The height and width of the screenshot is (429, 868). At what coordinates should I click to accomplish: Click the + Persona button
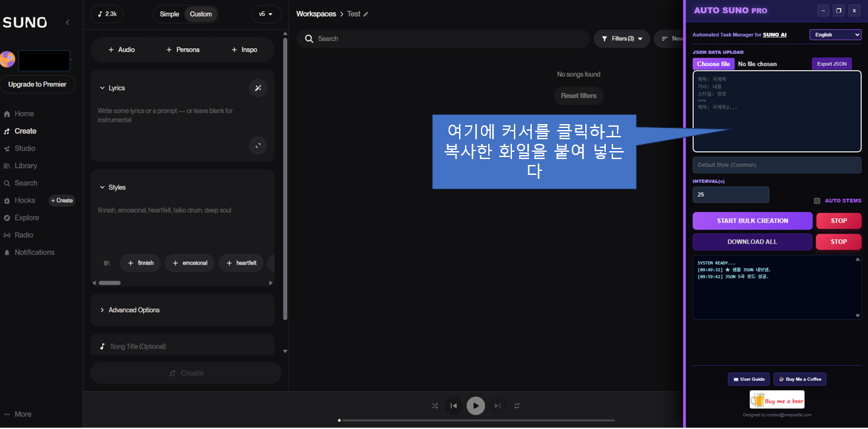[x=183, y=49]
